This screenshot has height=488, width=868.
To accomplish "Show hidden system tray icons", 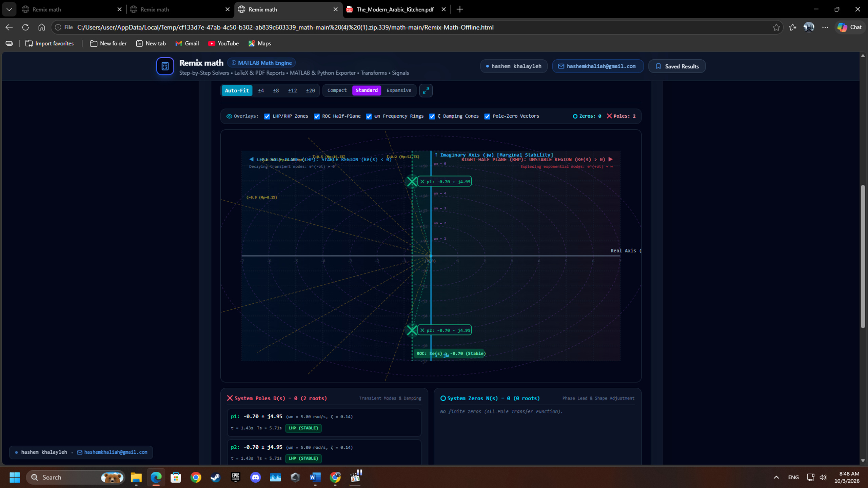I will 776,477.
